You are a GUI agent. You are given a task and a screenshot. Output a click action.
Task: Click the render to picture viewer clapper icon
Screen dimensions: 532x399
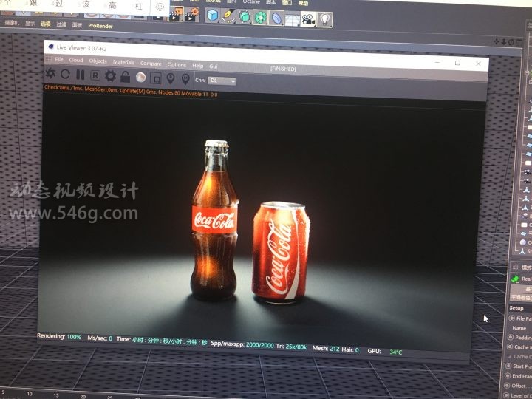point(176,14)
